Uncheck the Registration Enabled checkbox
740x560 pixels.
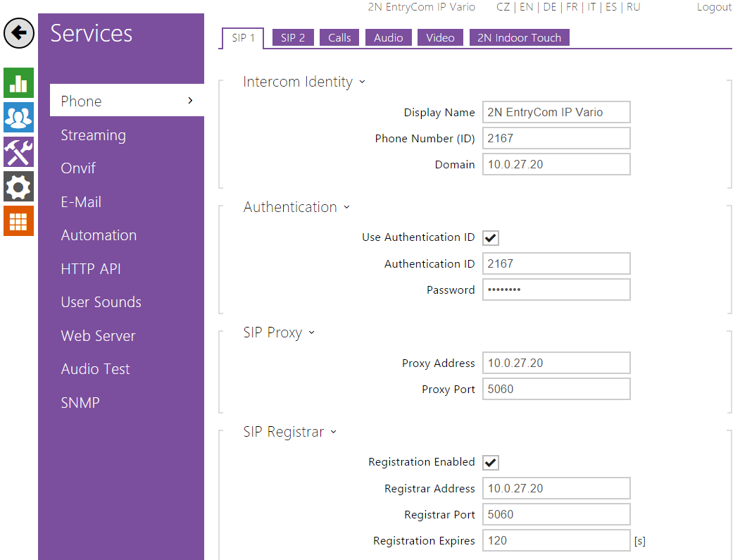tap(491, 463)
